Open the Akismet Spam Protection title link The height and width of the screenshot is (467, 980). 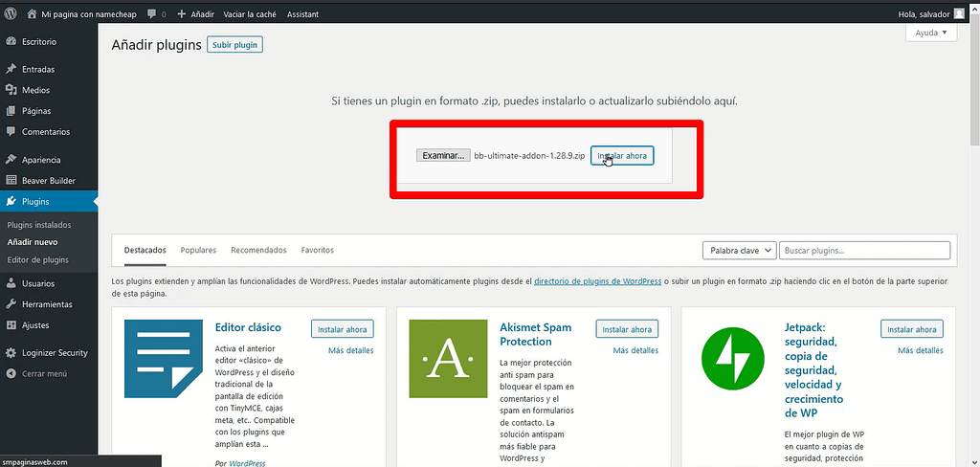pos(536,335)
